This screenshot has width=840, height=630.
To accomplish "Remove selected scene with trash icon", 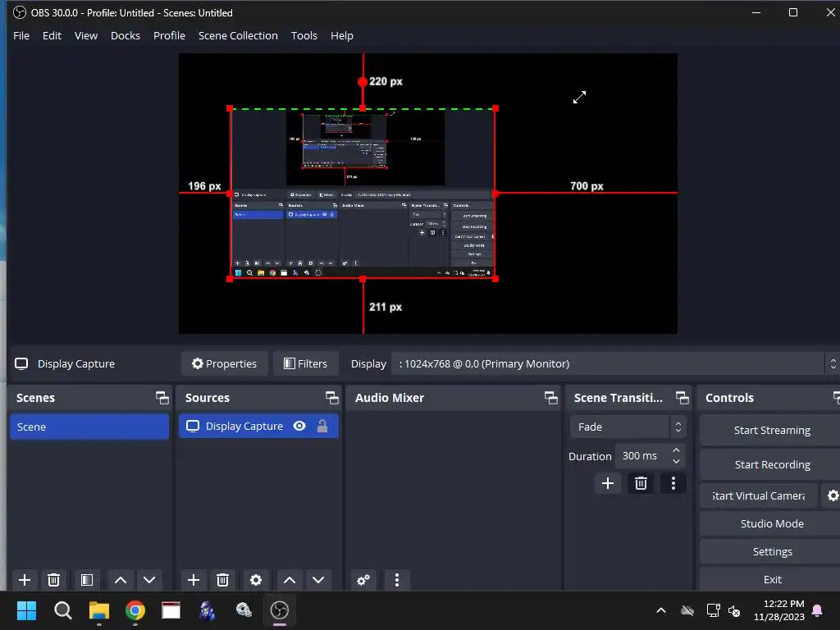I will coord(53,580).
